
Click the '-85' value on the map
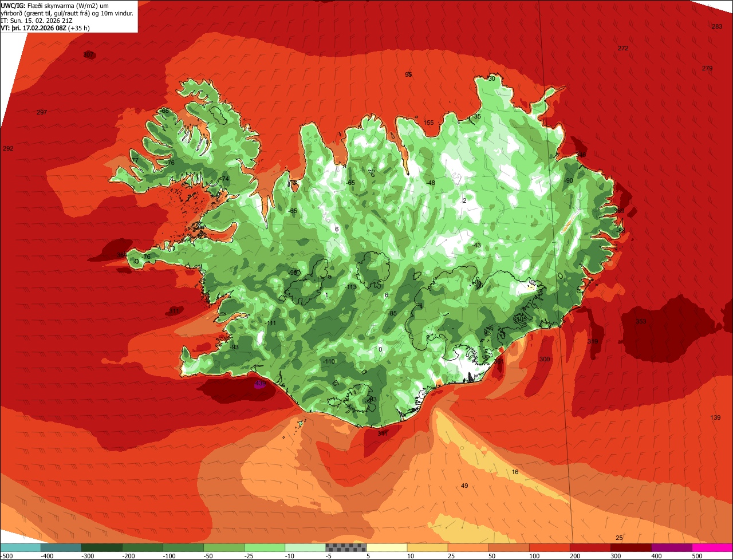point(392,313)
